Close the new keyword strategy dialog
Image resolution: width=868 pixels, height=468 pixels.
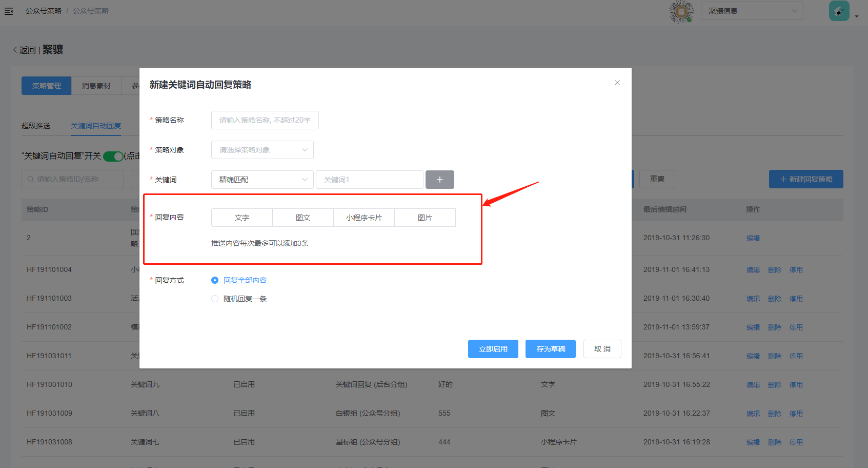pyautogui.click(x=617, y=83)
